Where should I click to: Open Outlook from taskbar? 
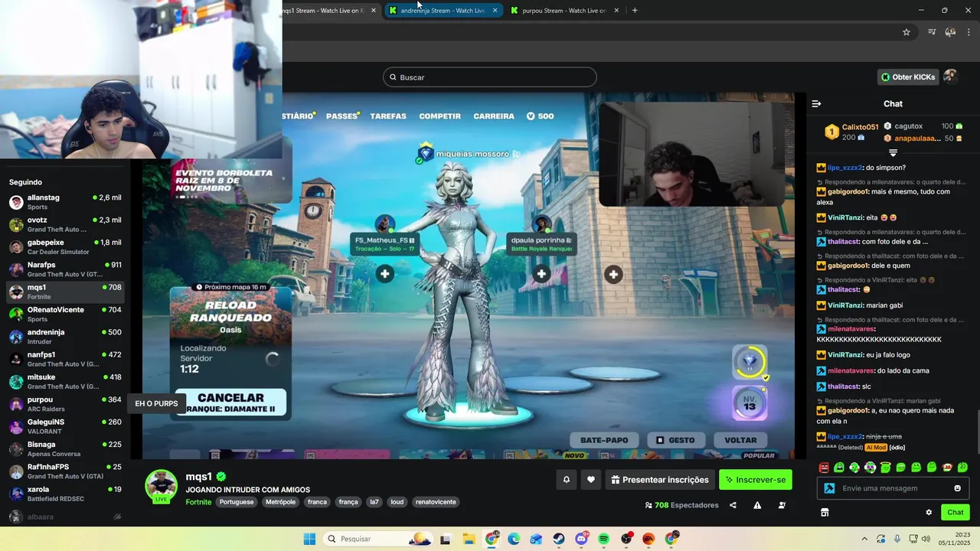(536, 539)
